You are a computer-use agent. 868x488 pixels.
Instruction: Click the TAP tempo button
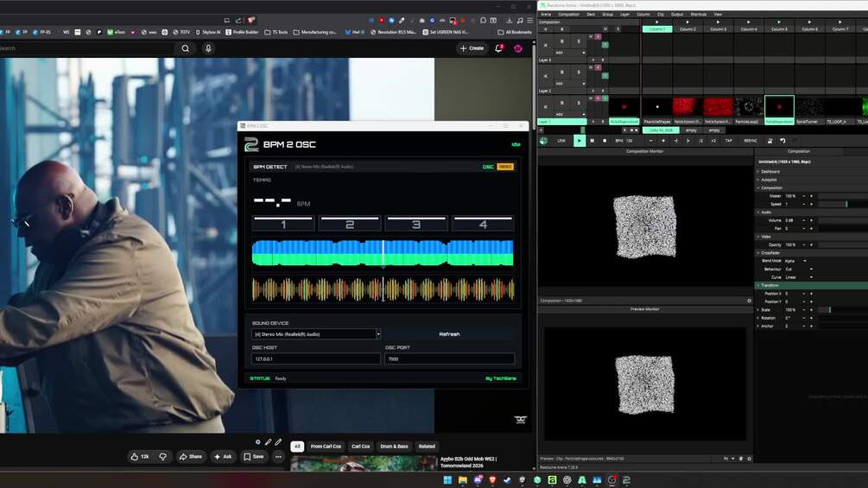(728, 141)
